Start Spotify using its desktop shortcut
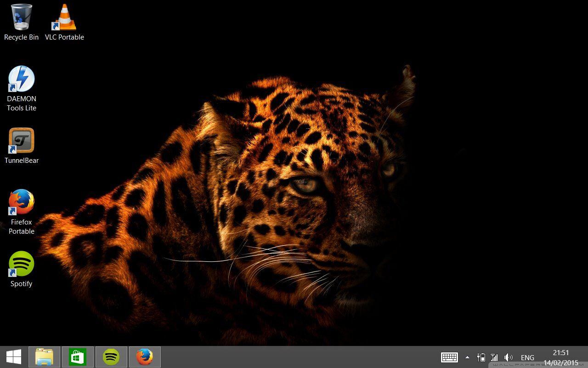The height and width of the screenshot is (368, 588). 21,263
